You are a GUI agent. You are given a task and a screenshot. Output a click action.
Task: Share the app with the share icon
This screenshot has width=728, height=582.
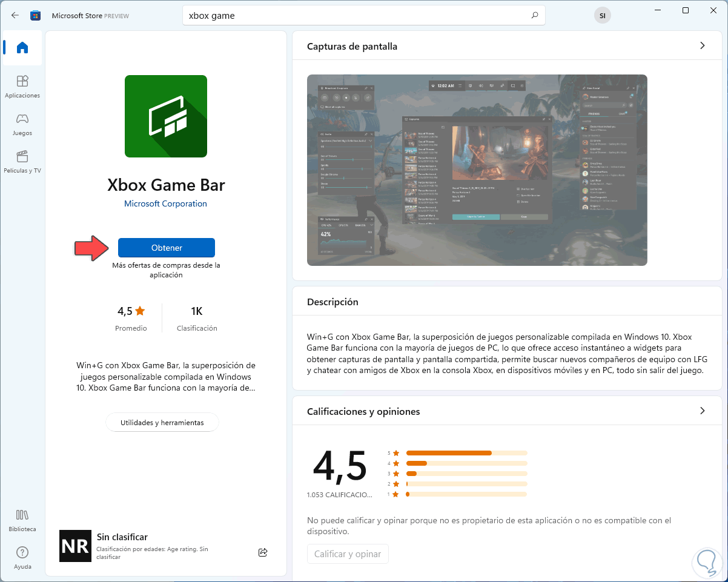pos(263,552)
